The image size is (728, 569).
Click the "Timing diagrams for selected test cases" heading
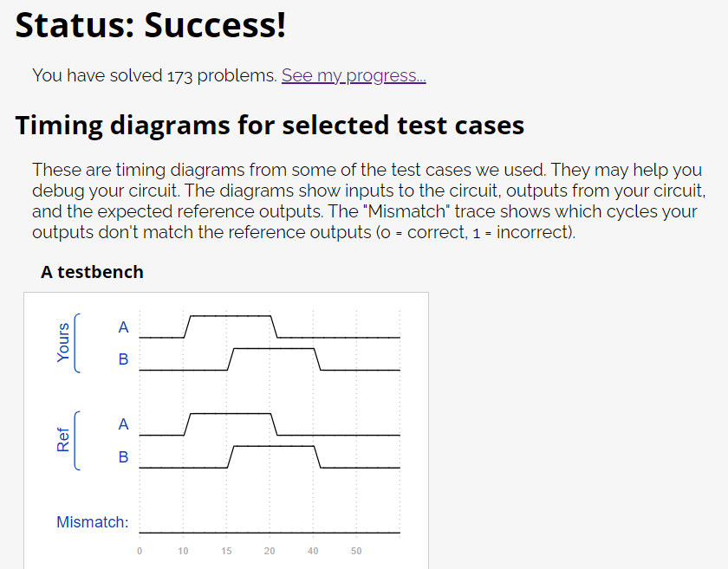click(x=270, y=125)
